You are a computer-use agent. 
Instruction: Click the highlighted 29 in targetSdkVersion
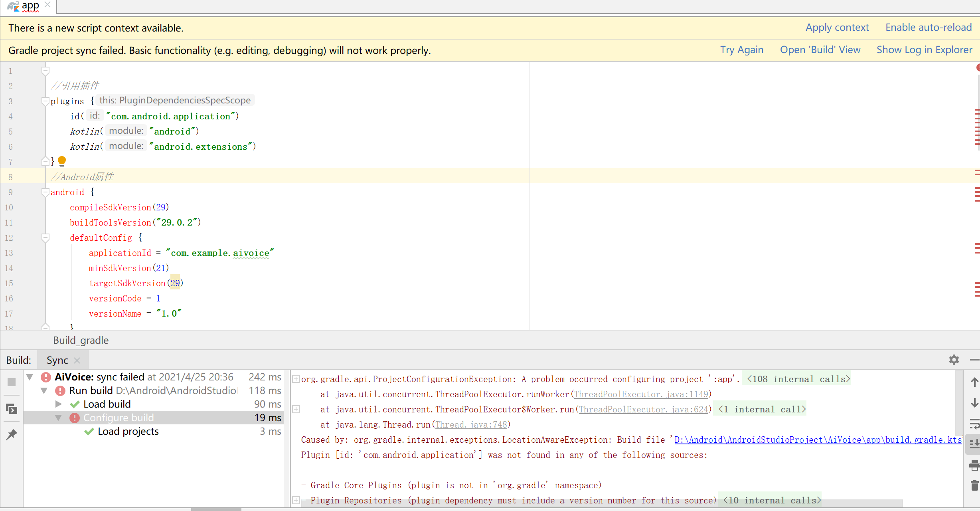(175, 283)
